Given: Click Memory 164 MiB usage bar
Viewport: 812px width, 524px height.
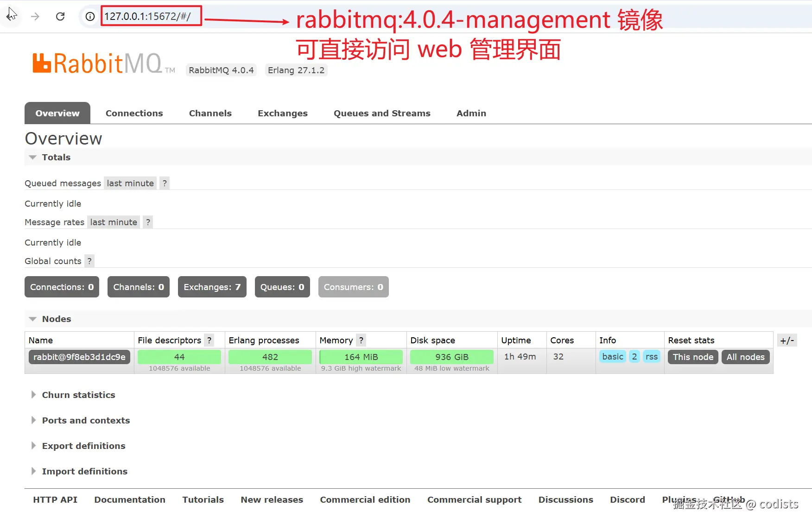Looking at the screenshot, I should point(361,357).
